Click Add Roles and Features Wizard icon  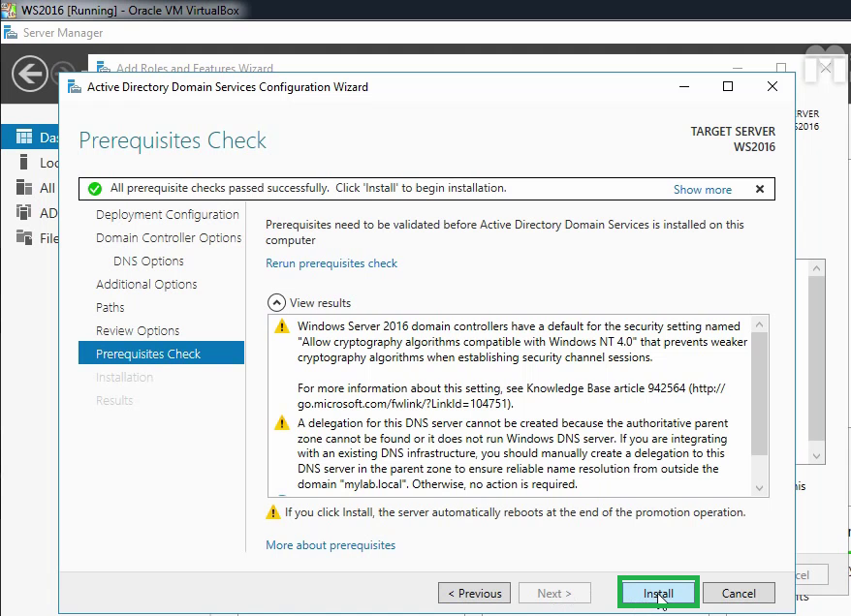(x=103, y=67)
